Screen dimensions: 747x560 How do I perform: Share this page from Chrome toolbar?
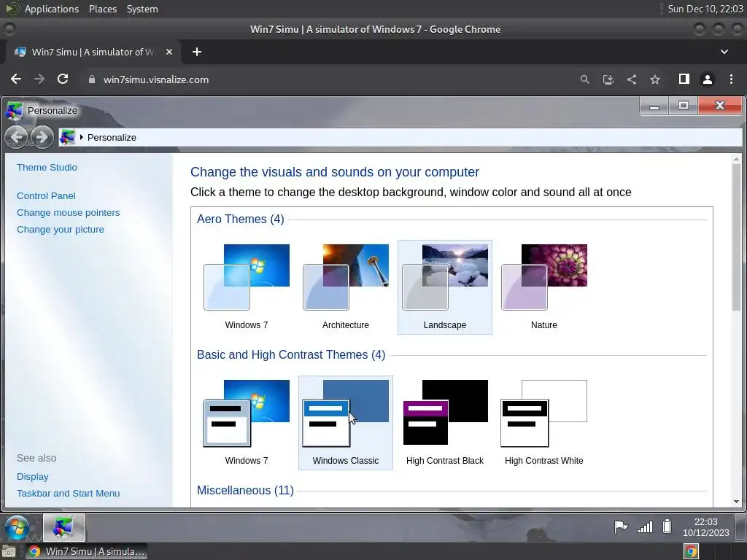(632, 79)
